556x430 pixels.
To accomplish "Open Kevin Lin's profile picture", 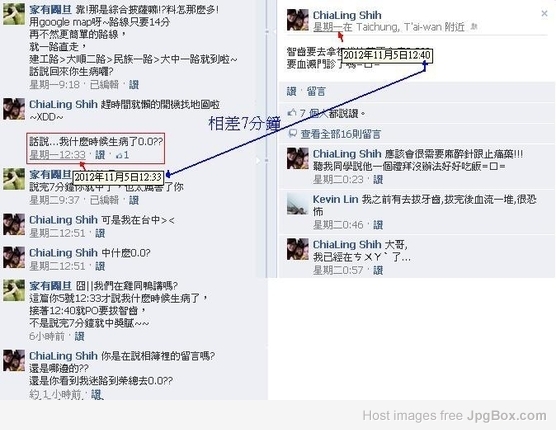I will [x=297, y=204].
